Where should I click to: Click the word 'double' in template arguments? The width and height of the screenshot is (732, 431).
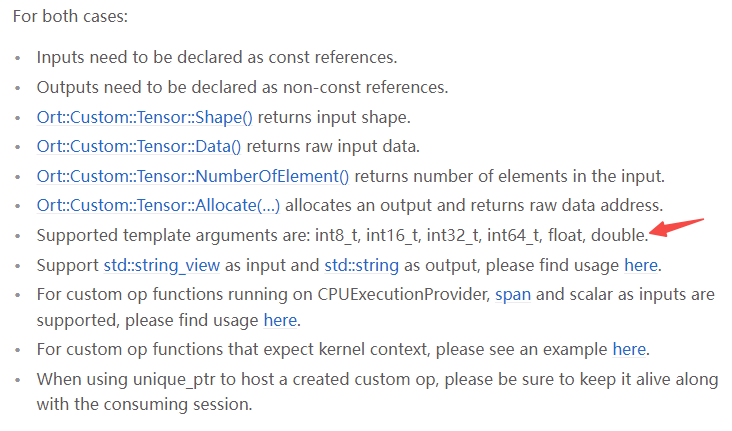tap(618, 235)
